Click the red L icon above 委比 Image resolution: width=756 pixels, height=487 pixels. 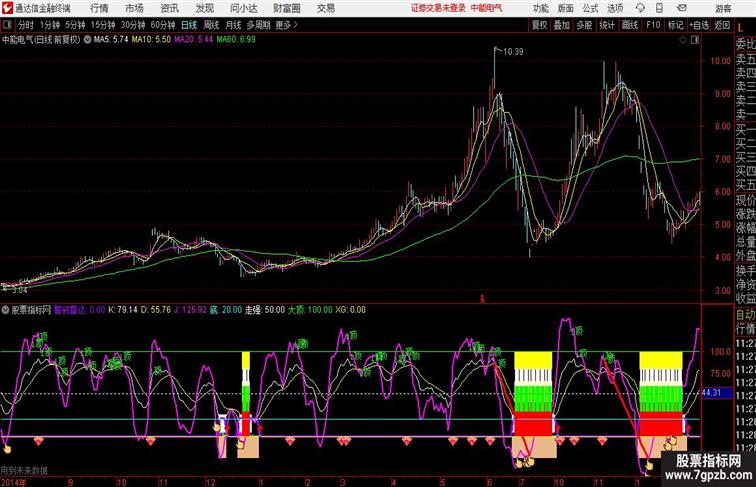740,28
